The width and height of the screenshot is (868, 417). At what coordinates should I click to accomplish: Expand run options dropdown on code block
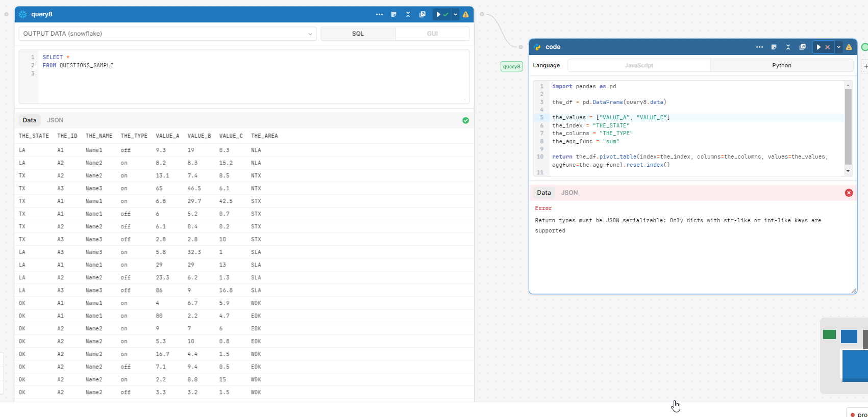tap(838, 47)
